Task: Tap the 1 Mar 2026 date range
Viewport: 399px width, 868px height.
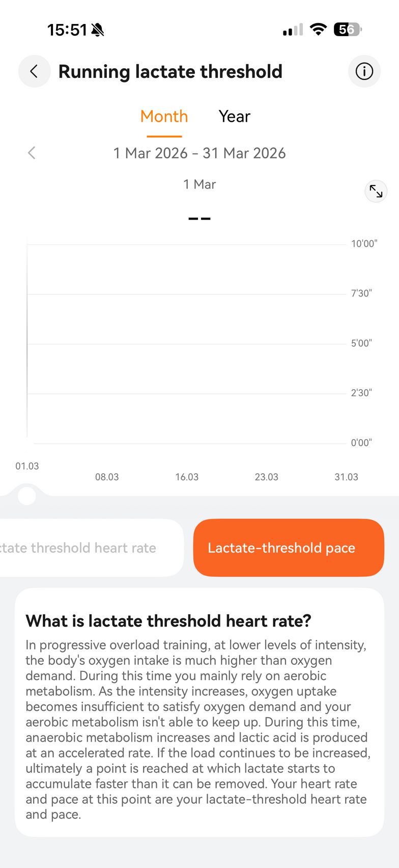Action: (x=199, y=153)
